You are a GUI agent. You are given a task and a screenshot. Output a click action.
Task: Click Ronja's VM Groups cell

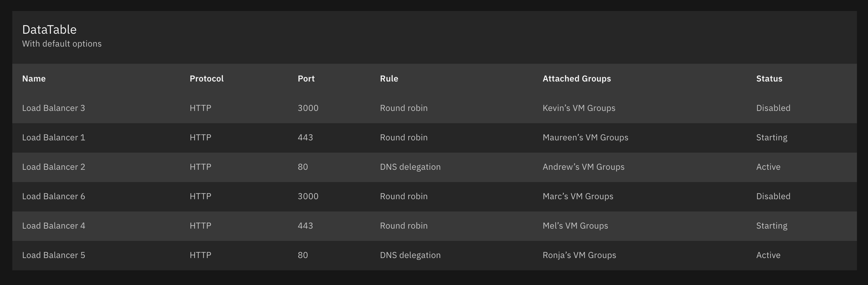point(579,255)
